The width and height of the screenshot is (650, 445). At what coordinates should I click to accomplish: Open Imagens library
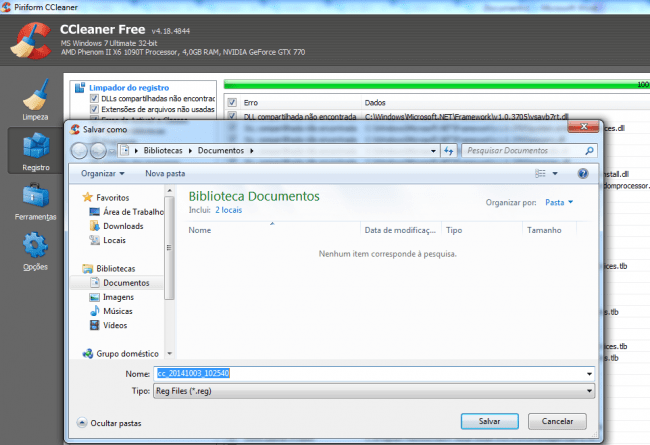click(112, 297)
